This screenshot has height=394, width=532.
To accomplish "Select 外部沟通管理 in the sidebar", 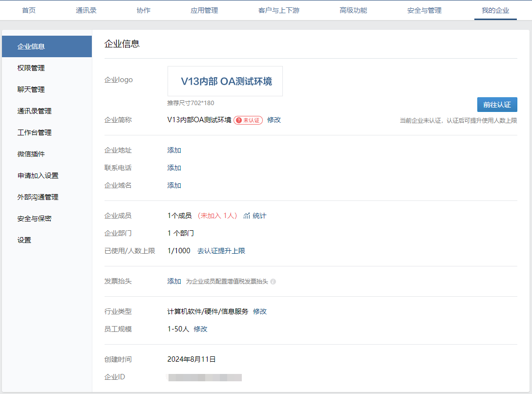I will point(38,197).
